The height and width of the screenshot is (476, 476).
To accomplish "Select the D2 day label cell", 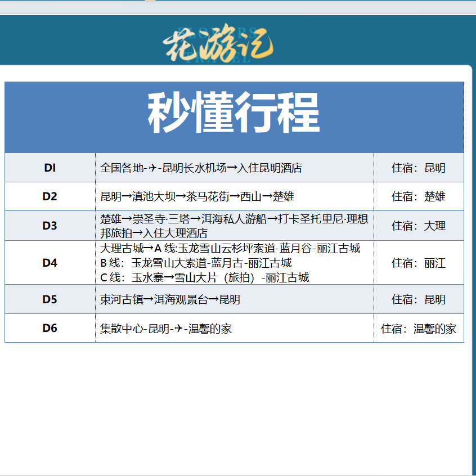I will [x=50, y=196].
